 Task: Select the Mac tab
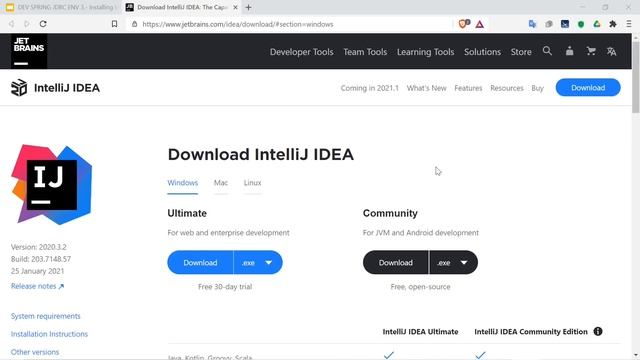221,183
